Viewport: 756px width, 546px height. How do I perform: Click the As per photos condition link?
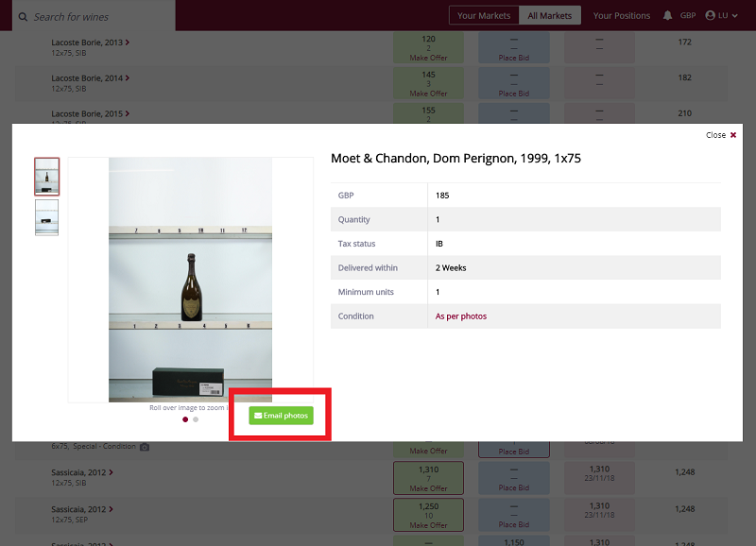click(x=461, y=316)
